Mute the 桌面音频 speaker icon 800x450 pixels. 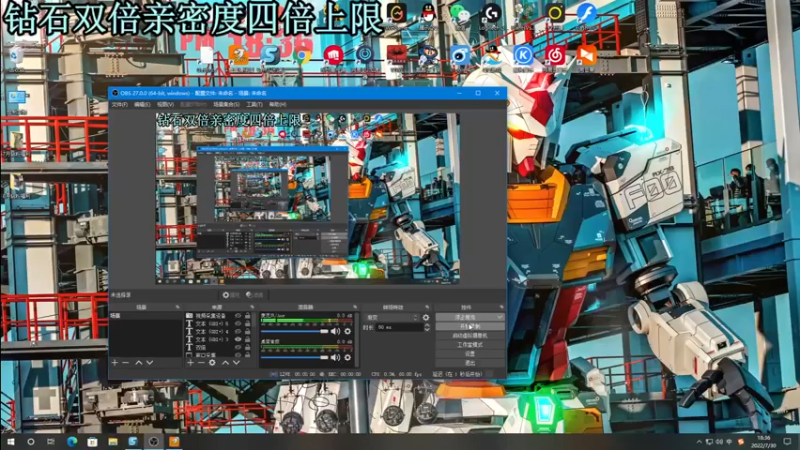[x=335, y=358]
